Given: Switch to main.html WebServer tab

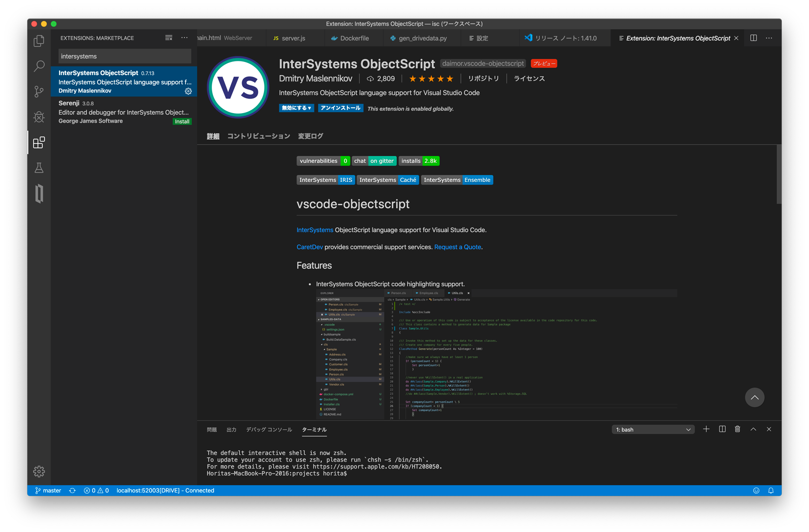Looking at the screenshot, I should coord(232,38).
